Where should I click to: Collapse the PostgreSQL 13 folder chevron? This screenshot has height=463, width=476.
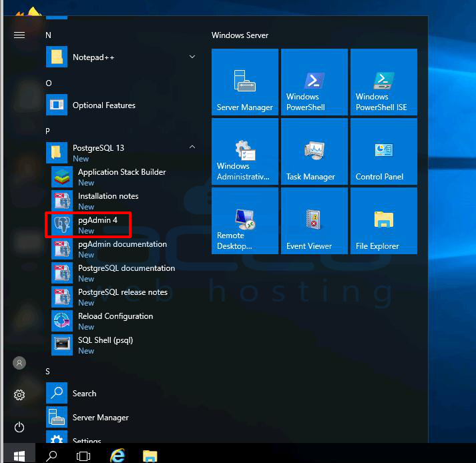pyautogui.click(x=192, y=147)
